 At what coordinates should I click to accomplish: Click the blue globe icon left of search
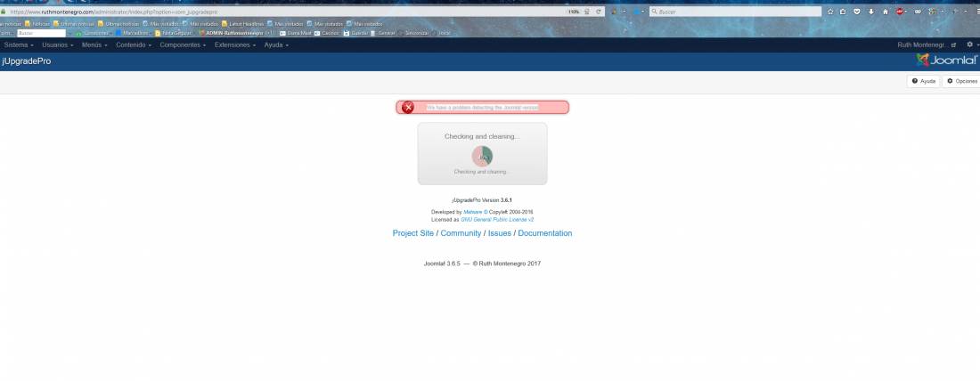pos(636,12)
